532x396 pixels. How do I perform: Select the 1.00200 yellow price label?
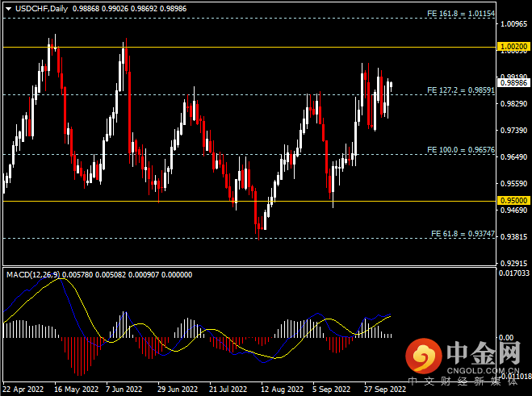[514, 47]
